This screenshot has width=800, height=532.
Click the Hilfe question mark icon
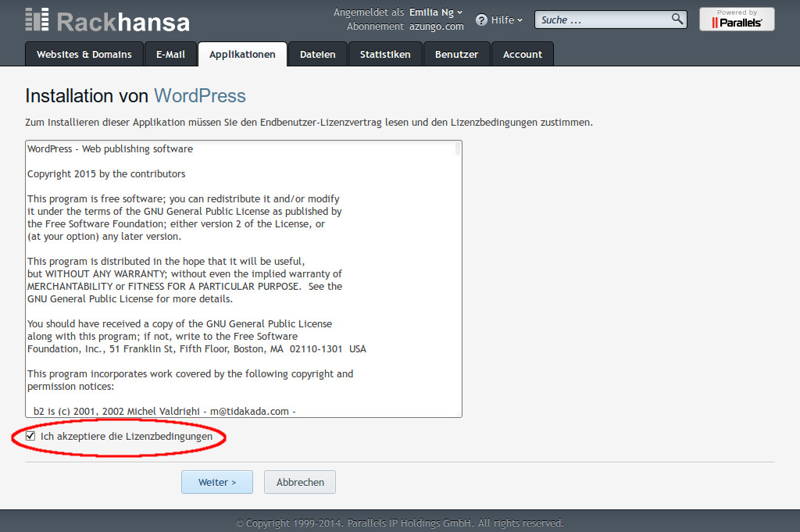click(x=481, y=20)
